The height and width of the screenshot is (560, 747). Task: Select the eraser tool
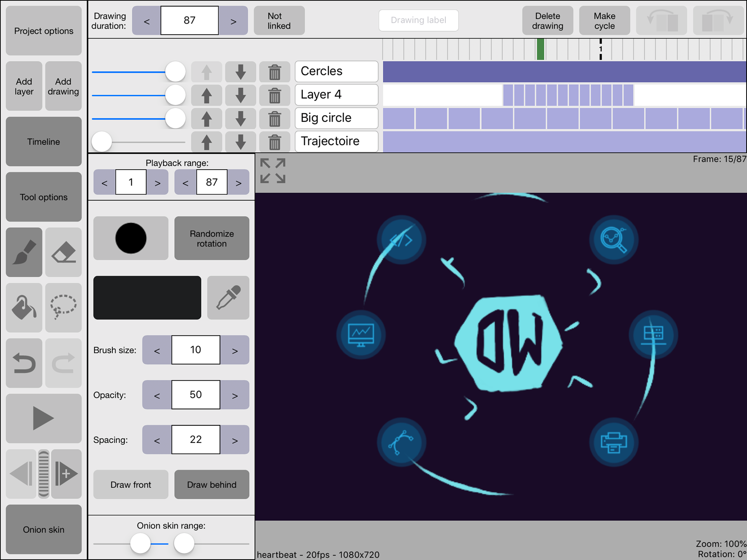click(63, 252)
